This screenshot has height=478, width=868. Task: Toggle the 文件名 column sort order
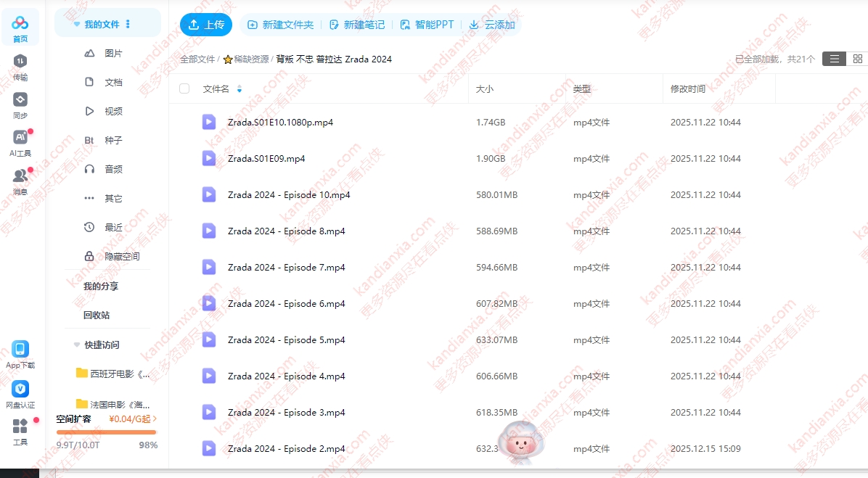[x=239, y=88]
